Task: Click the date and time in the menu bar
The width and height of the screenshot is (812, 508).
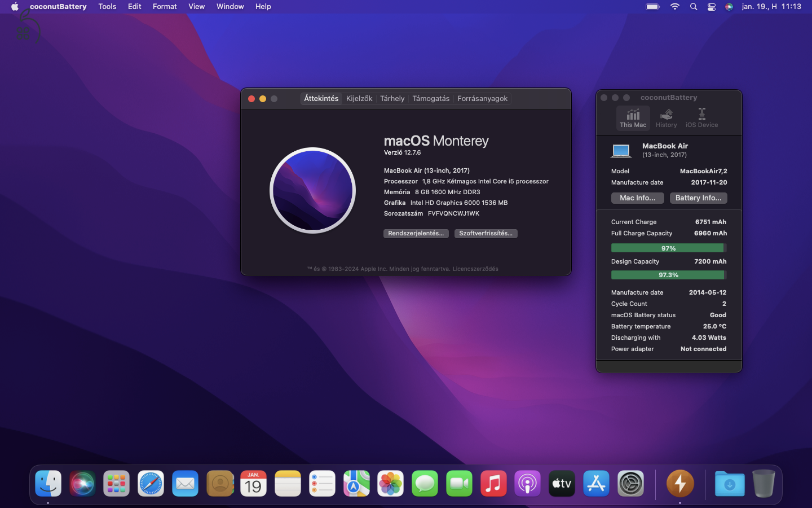Action: (x=771, y=6)
